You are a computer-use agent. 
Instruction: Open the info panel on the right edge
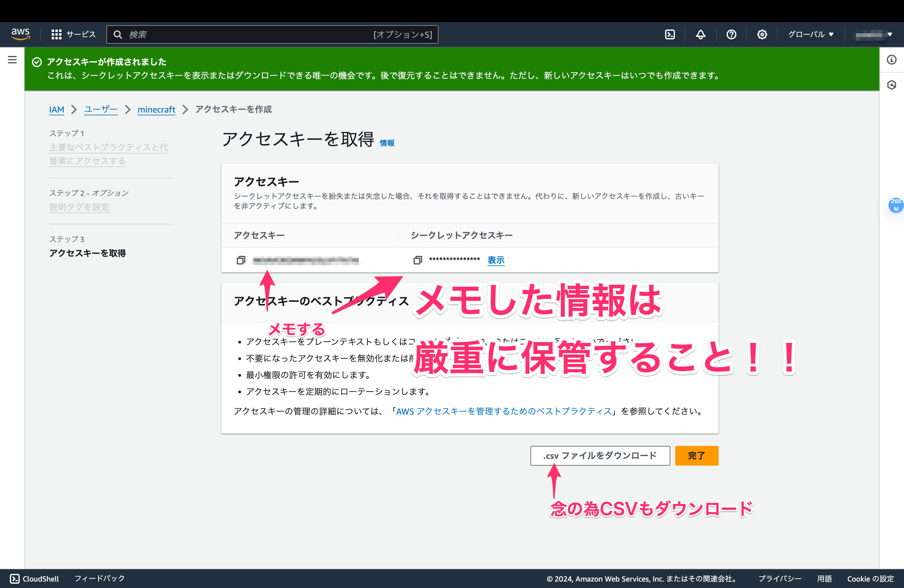pos(892,60)
